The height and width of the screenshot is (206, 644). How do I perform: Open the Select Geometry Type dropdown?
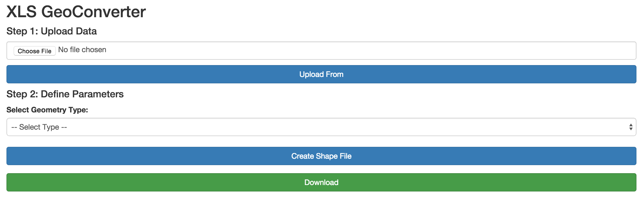click(321, 127)
